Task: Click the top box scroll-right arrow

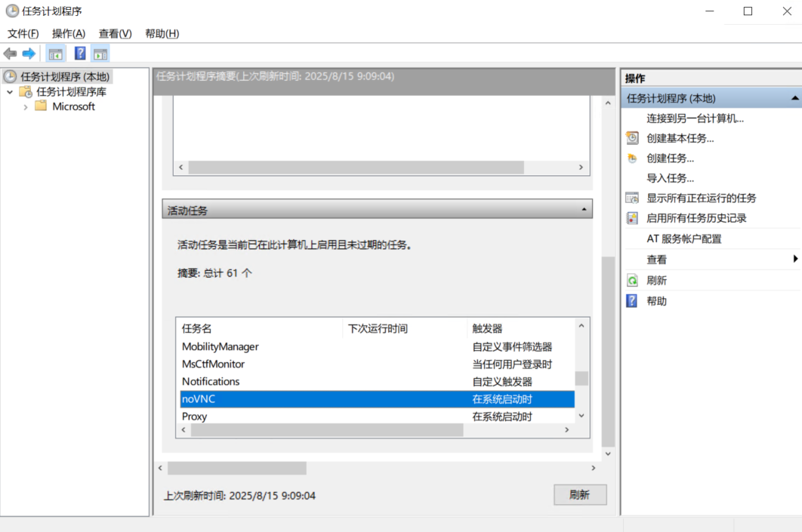Action: [x=581, y=167]
